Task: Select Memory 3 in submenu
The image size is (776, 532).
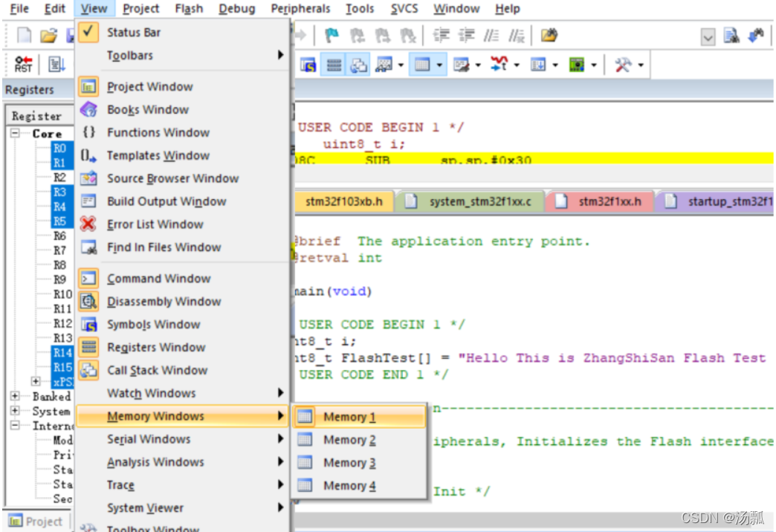Action: [359, 463]
